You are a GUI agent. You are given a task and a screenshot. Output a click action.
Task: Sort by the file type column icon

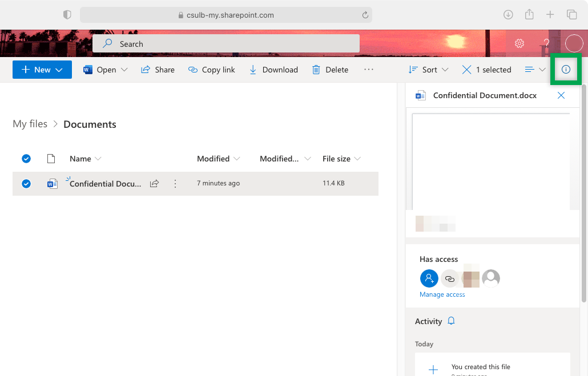coord(51,159)
